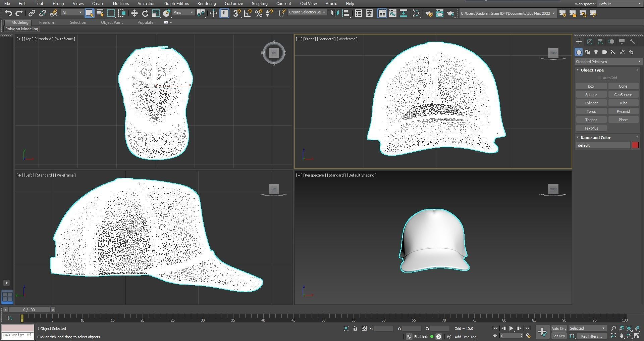Activate the Select Object tool
This screenshot has height=341, width=644.
(89, 13)
